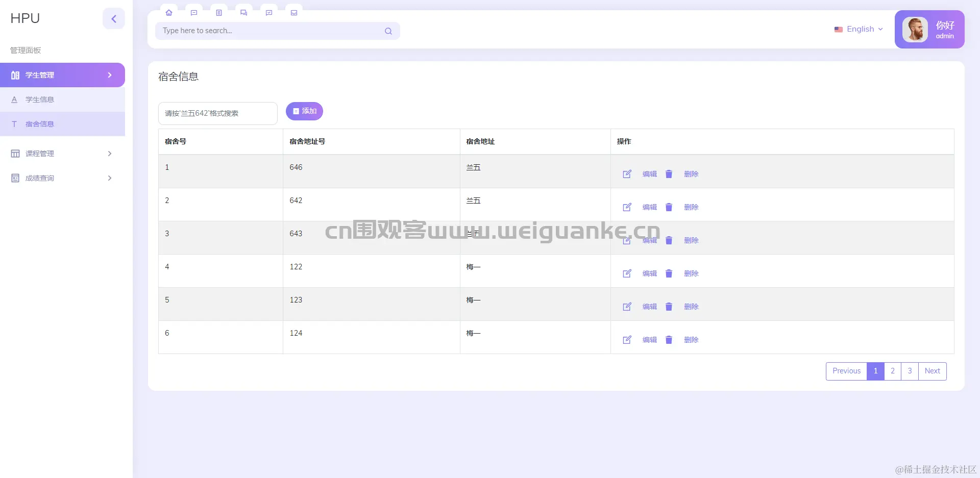Image resolution: width=980 pixels, height=478 pixels.
Task: Focus the 'Type here to search' field
Action: coord(278,31)
